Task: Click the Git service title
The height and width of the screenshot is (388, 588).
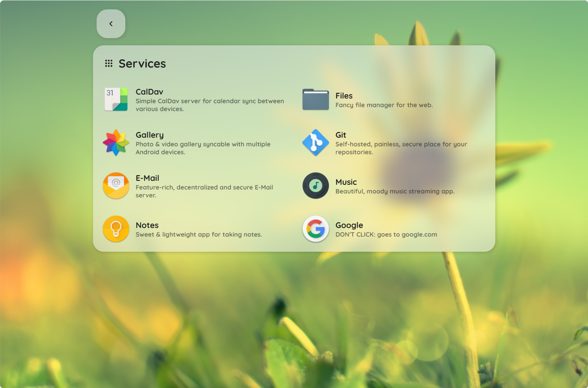Action: pos(341,135)
